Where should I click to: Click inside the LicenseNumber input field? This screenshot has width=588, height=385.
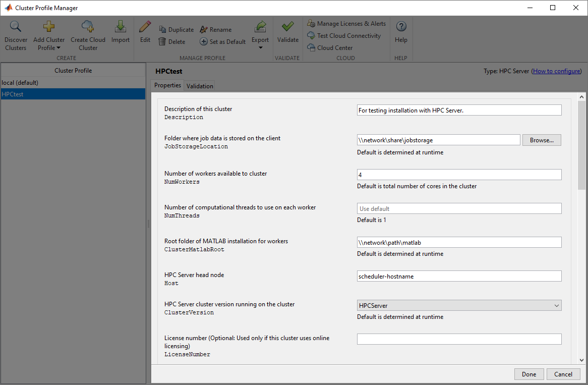[x=459, y=339]
